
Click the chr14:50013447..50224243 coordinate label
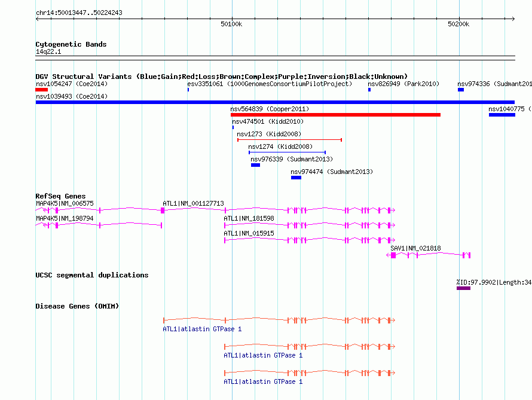pyautogui.click(x=79, y=13)
